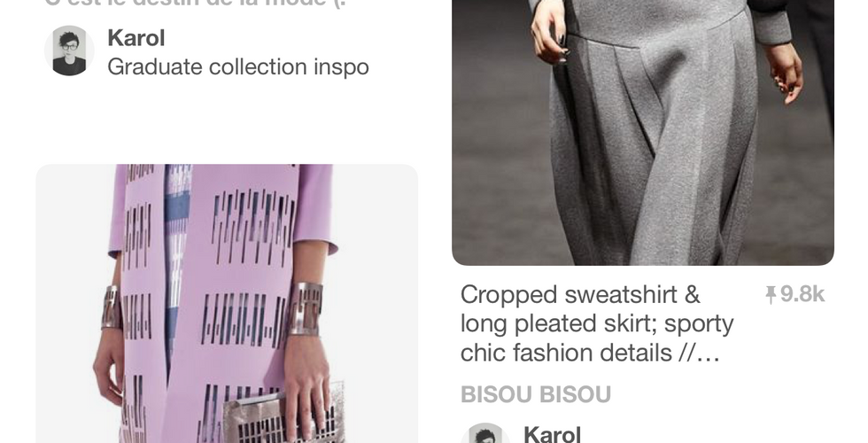Viewport: 868px width, 443px height.
Task: View the 9.8k repin count
Action: pos(802,294)
